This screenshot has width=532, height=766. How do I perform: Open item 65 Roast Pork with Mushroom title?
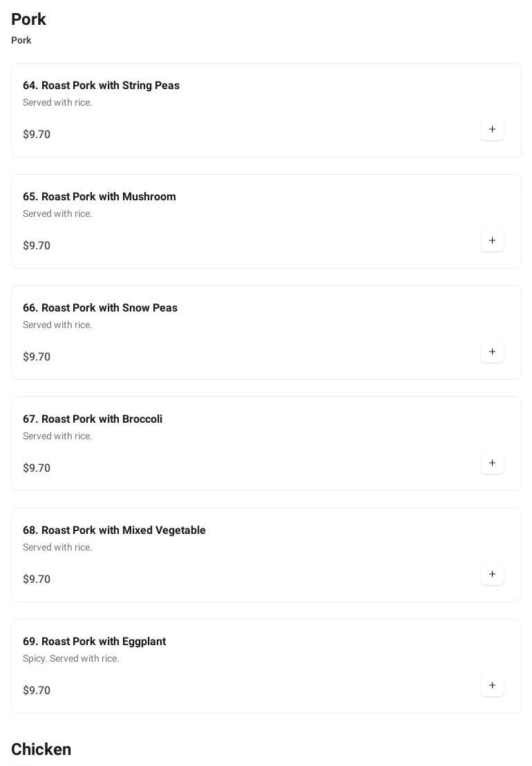pos(99,197)
